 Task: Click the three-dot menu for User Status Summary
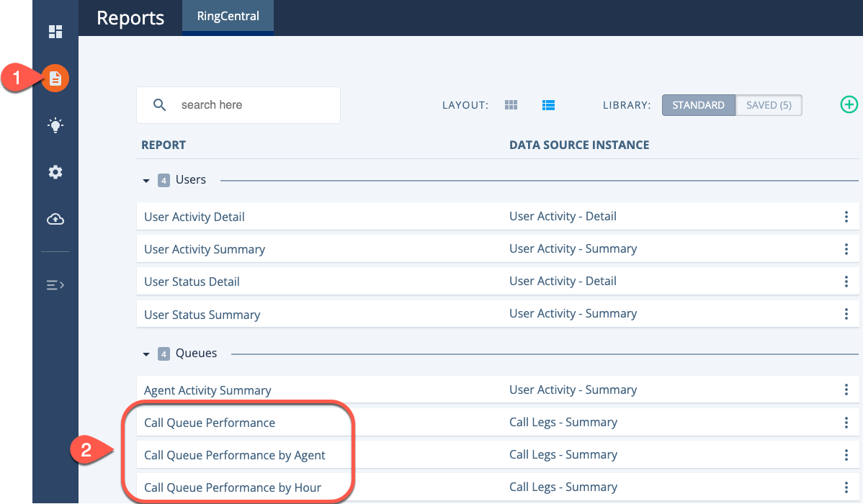[846, 313]
